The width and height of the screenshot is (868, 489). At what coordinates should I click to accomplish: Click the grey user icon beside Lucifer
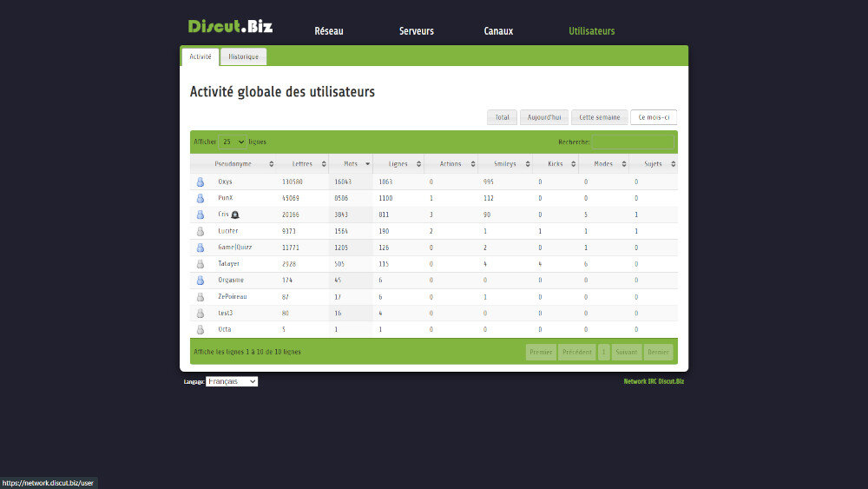click(x=200, y=231)
